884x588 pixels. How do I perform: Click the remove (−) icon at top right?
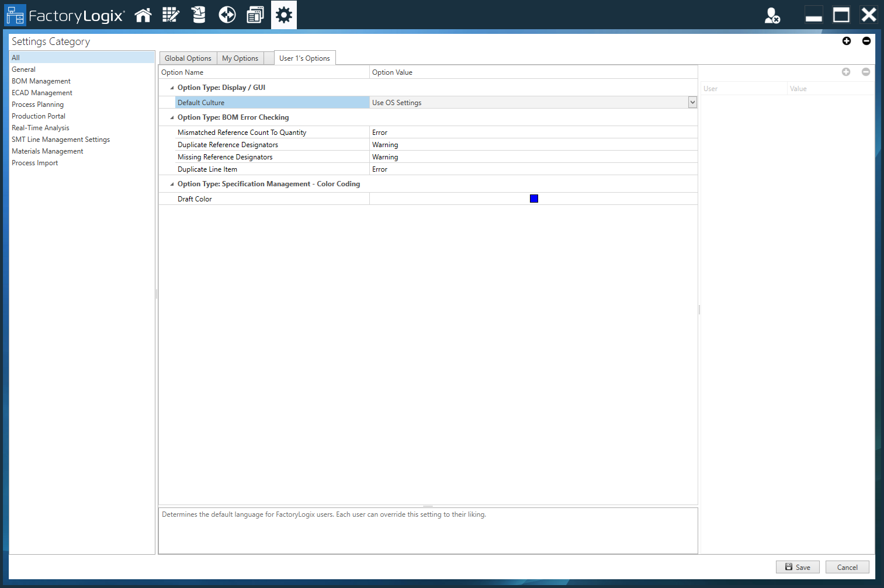tap(866, 41)
